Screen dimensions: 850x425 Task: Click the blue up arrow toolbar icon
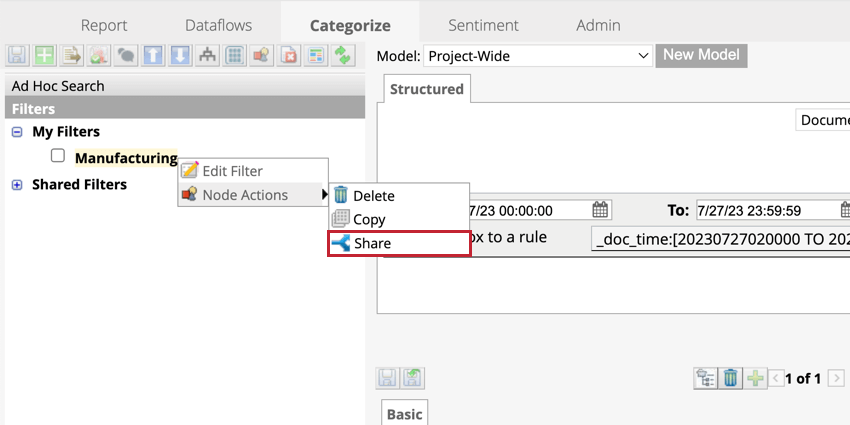[x=153, y=56]
